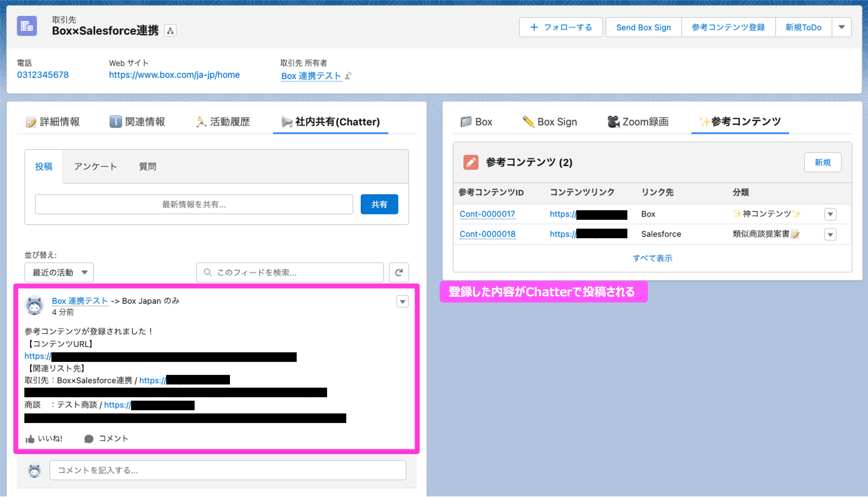
Task: Click the 参考コンテンツ pencil list icon
Action: click(x=471, y=162)
